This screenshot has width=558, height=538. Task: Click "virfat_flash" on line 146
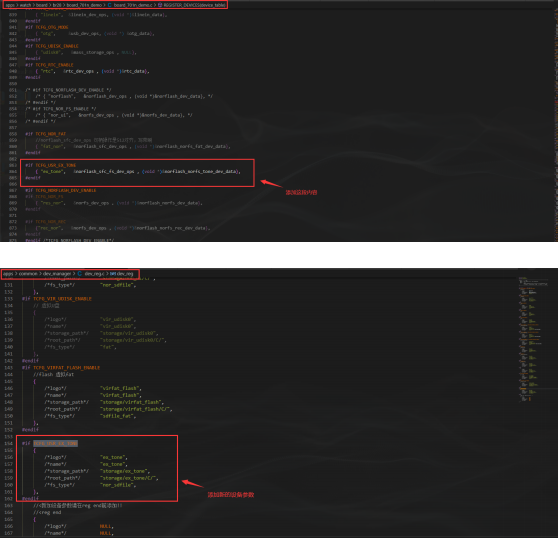pyautogui.click(x=120, y=388)
